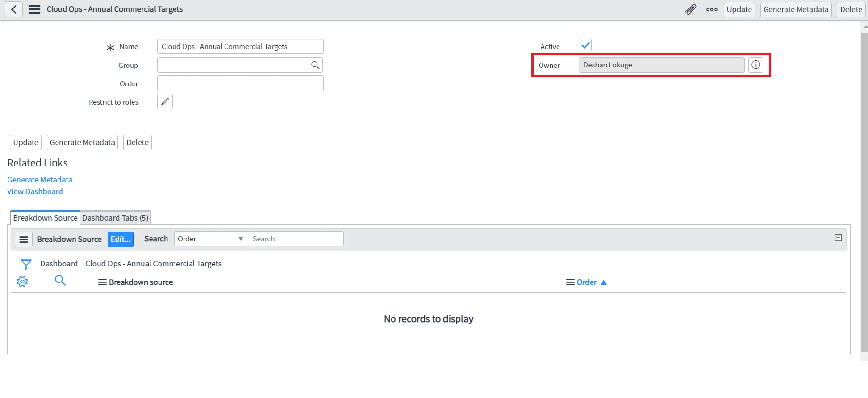868x398 pixels.
Task: Select the Breakdown Source tab
Action: click(45, 218)
